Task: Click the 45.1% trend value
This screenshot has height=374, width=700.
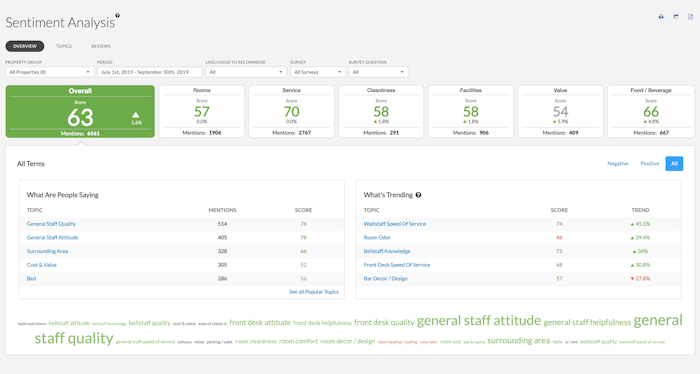Action: pos(640,224)
